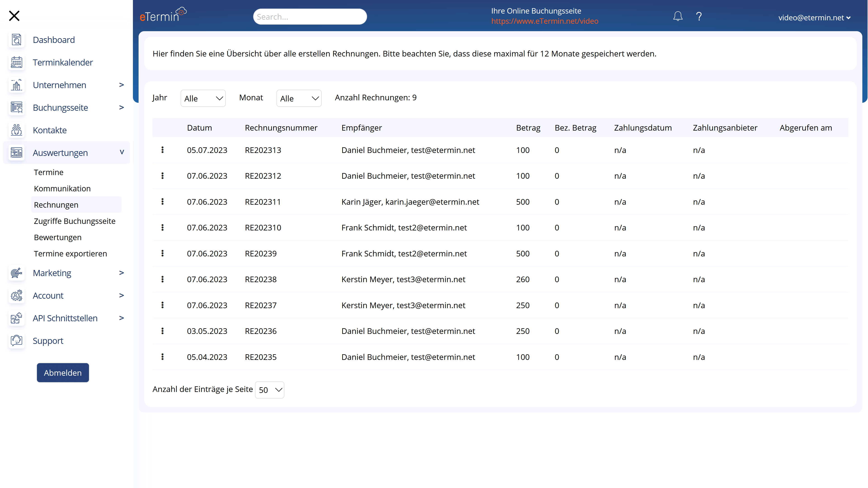The height and width of the screenshot is (488, 868).
Task: Click the Kontakte contacts icon
Action: tap(16, 130)
